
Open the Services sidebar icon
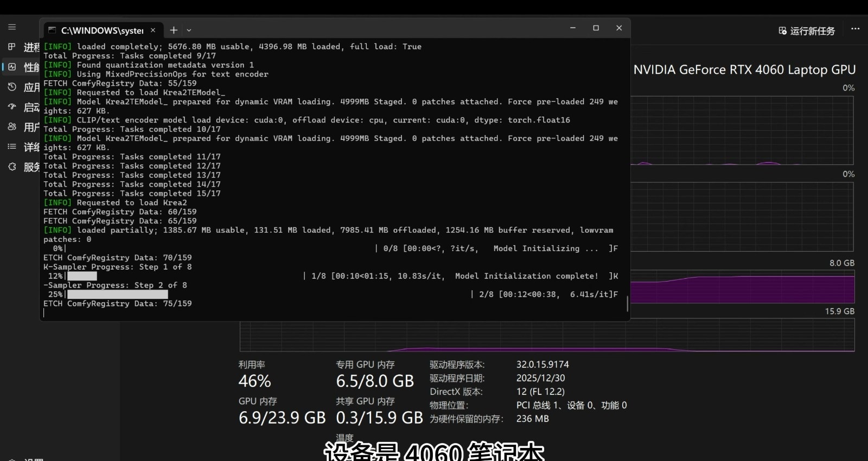point(12,167)
